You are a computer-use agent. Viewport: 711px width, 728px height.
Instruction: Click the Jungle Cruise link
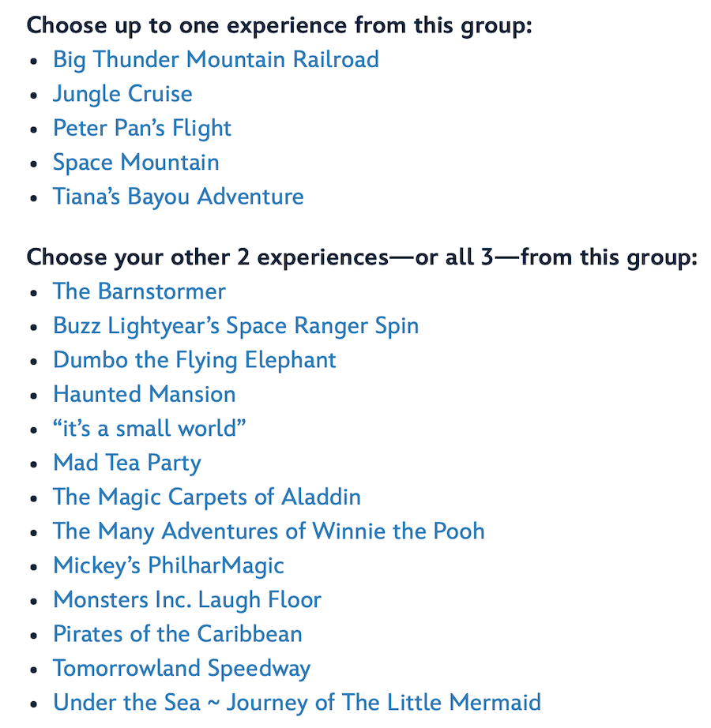[122, 94]
